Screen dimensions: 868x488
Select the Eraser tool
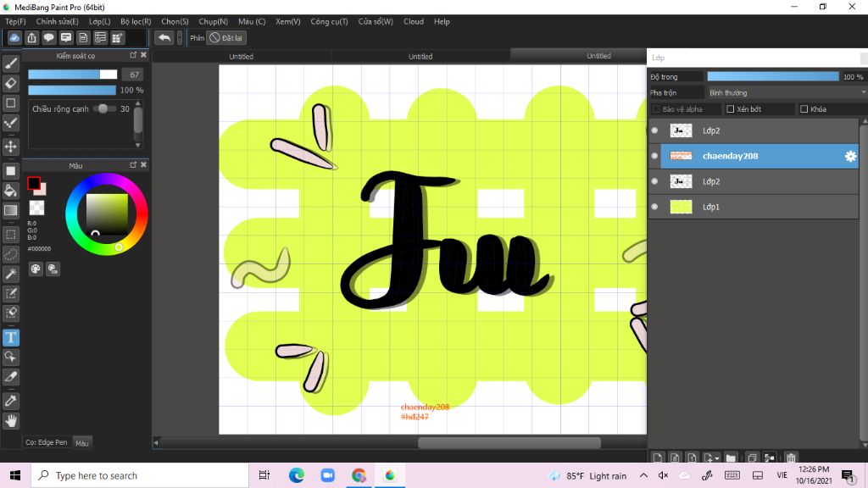point(10,84)
